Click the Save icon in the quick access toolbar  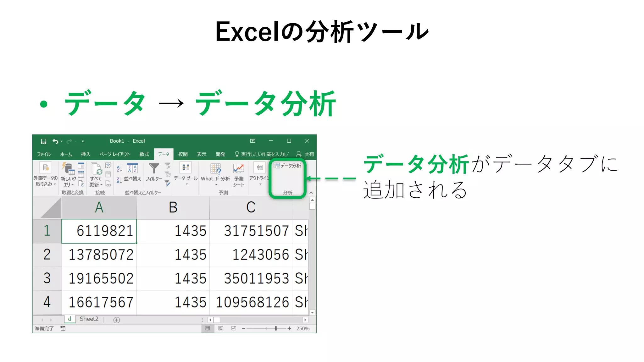click(44, 141)
